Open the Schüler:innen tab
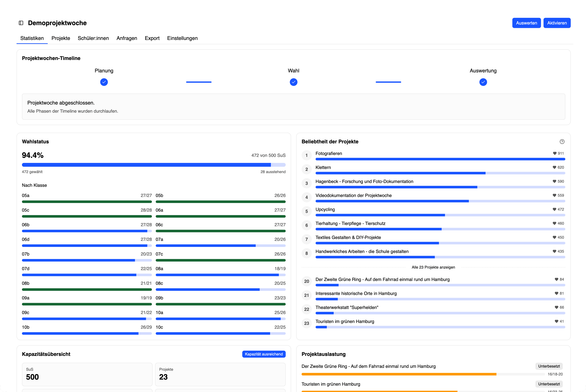 pos(93,38)
